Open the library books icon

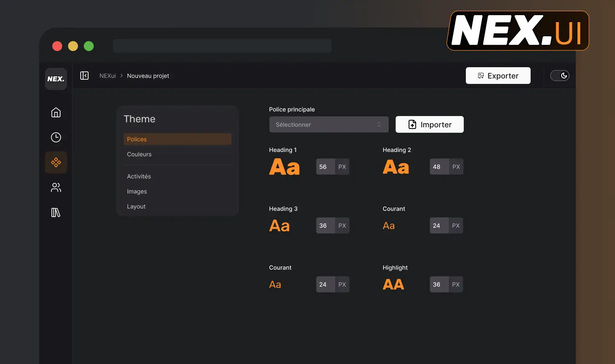point(56,212)
